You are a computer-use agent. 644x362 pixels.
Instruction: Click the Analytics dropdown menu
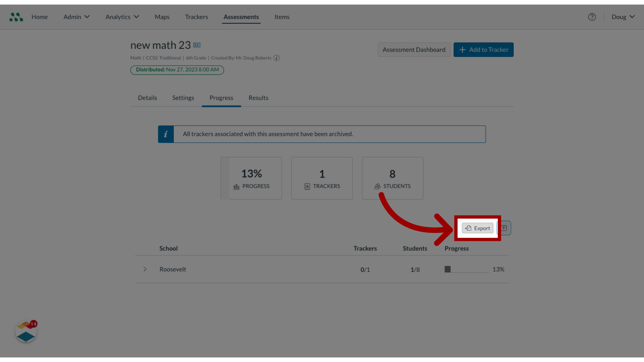pos(122,17)
